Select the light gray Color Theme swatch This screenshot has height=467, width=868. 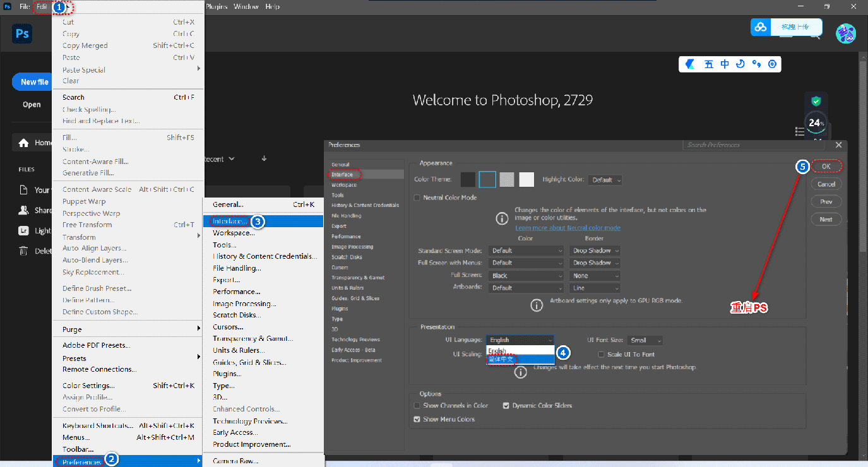[x=507, y=180]
